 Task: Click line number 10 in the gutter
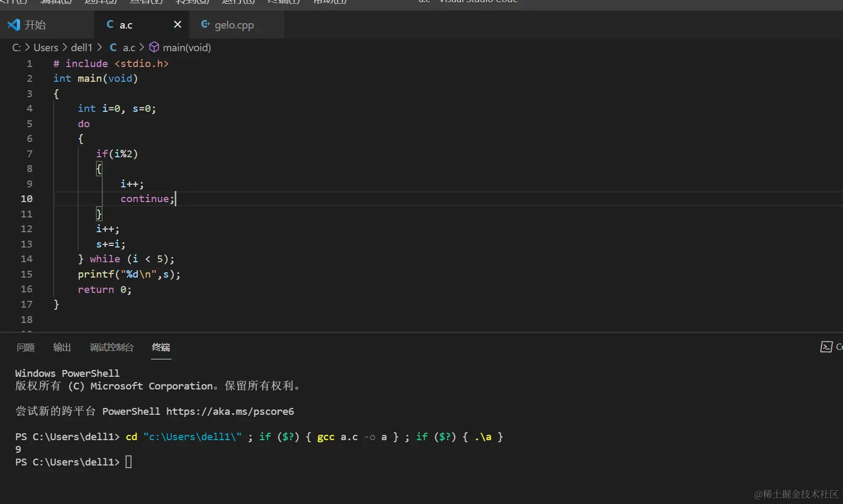(x=26, y=198)
